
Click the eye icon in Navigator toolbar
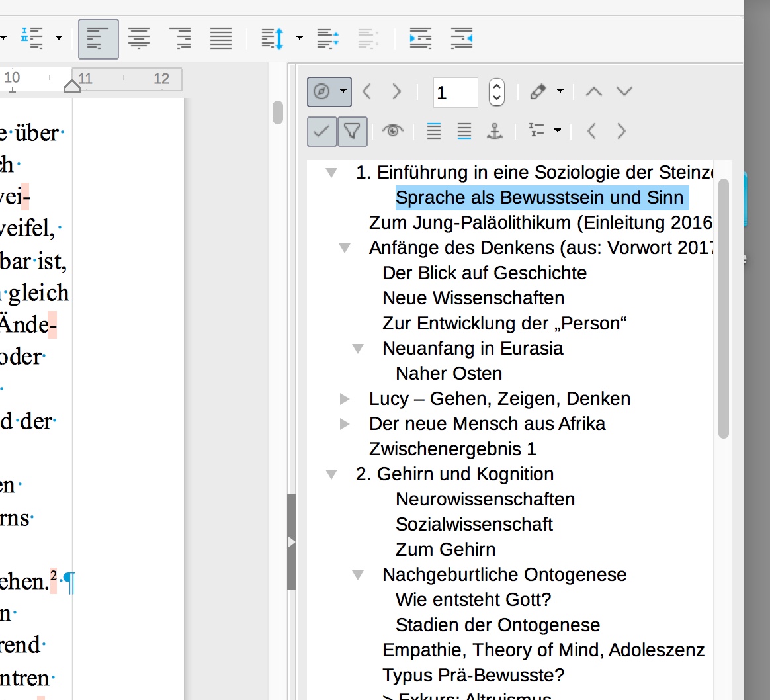click(x=392, y=131)
